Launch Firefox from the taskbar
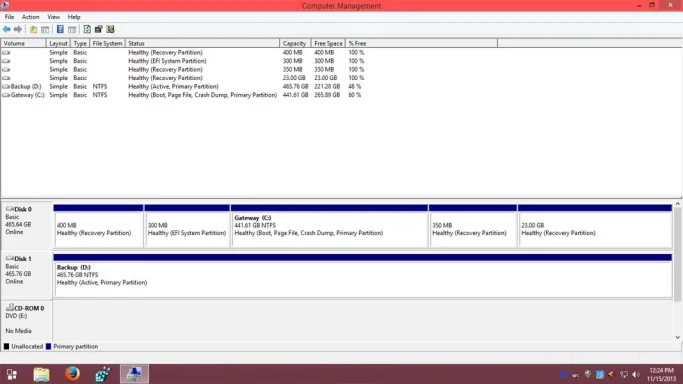Viewport: 683px width, 384px height. pos(72,374)
